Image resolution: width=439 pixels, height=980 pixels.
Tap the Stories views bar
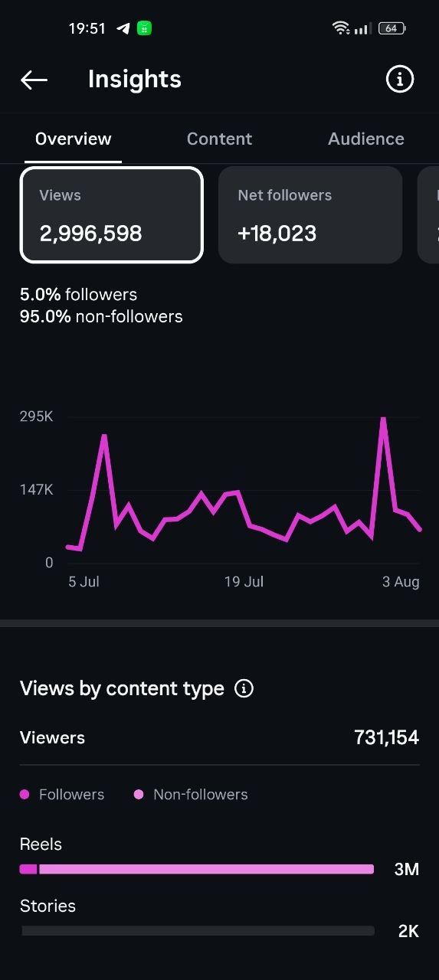pos(198,931)
